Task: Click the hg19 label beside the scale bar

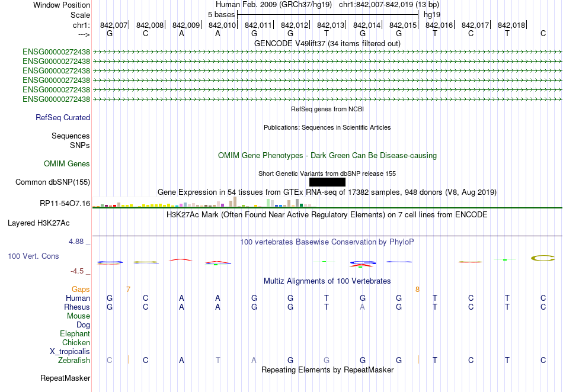Action: (432, 15)
